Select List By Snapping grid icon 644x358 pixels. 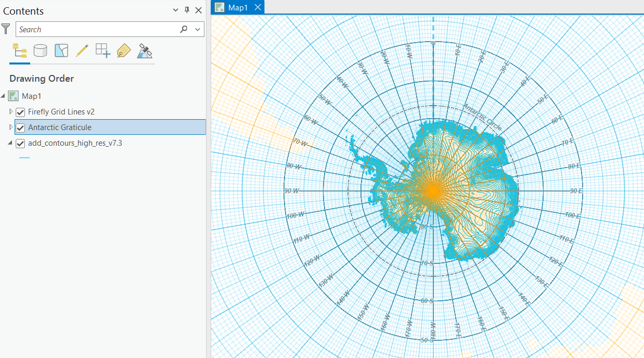(103, 50)
